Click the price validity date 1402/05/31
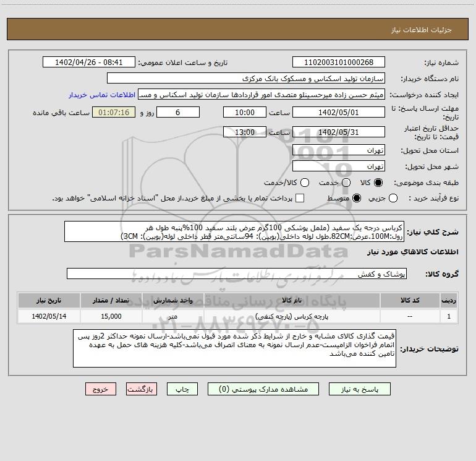Viewport: 476px width, 461px height. 339,132
